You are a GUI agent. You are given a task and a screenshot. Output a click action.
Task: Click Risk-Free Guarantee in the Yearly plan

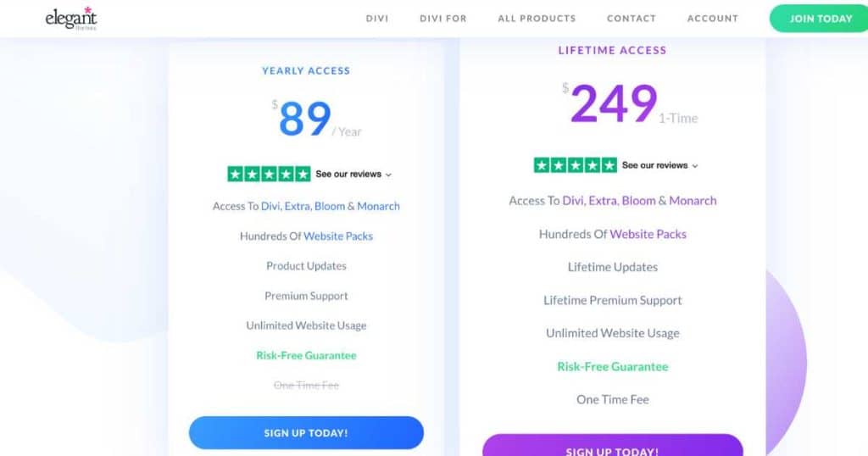(x=306, y=355)
